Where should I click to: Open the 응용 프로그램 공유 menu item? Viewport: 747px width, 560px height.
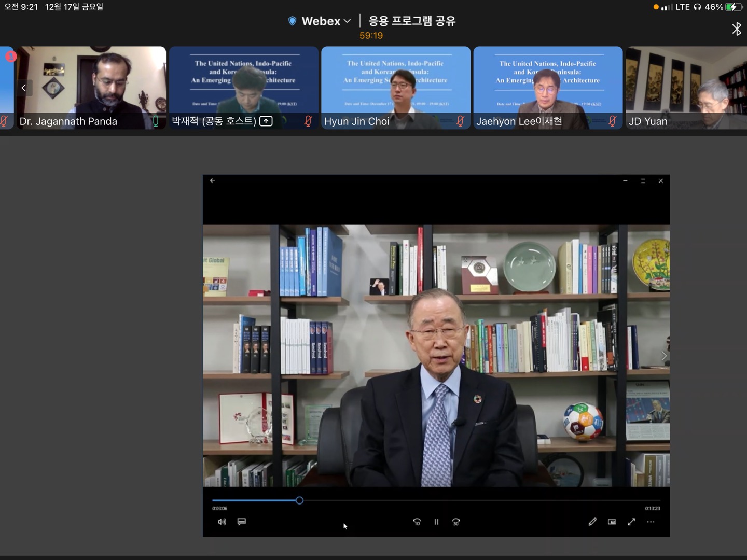point(411,21)
